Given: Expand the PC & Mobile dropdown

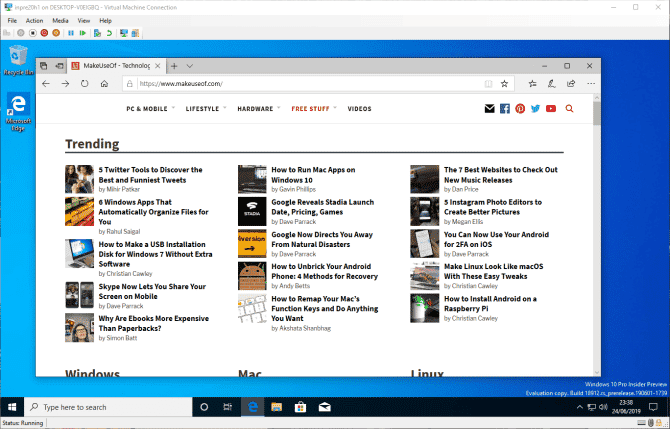Looking at the screenshot, I should point(150,108).
